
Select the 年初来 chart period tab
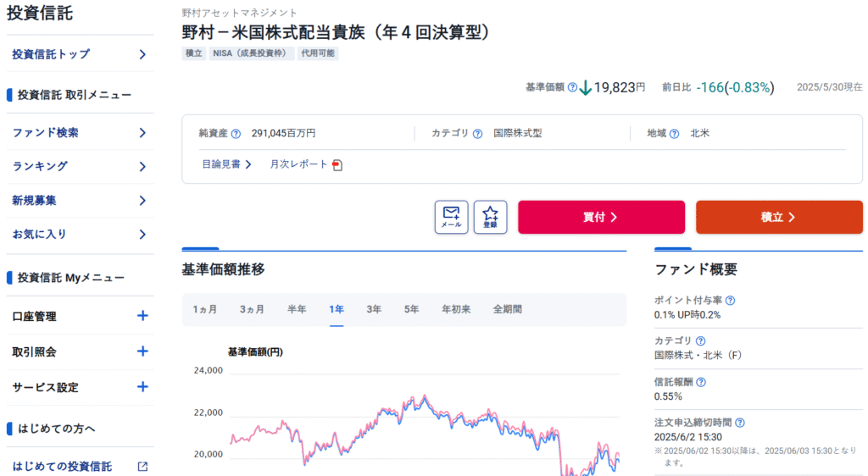point(456,310)
